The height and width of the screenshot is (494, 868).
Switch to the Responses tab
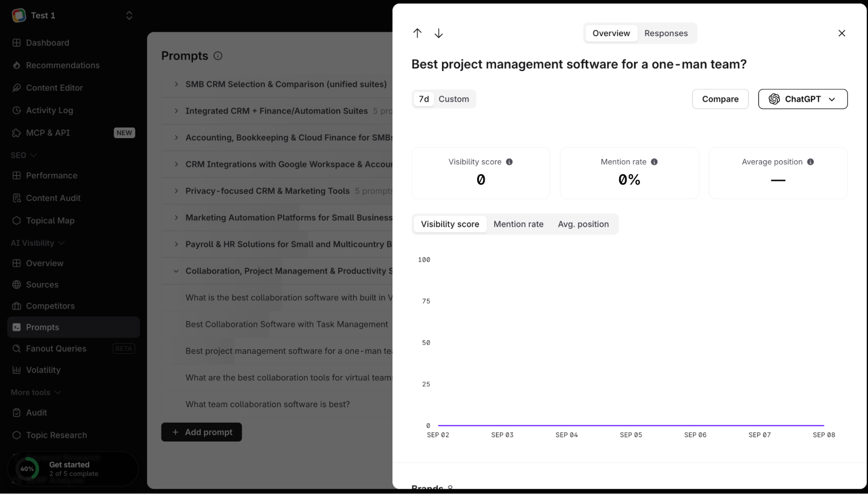point(666,33)
